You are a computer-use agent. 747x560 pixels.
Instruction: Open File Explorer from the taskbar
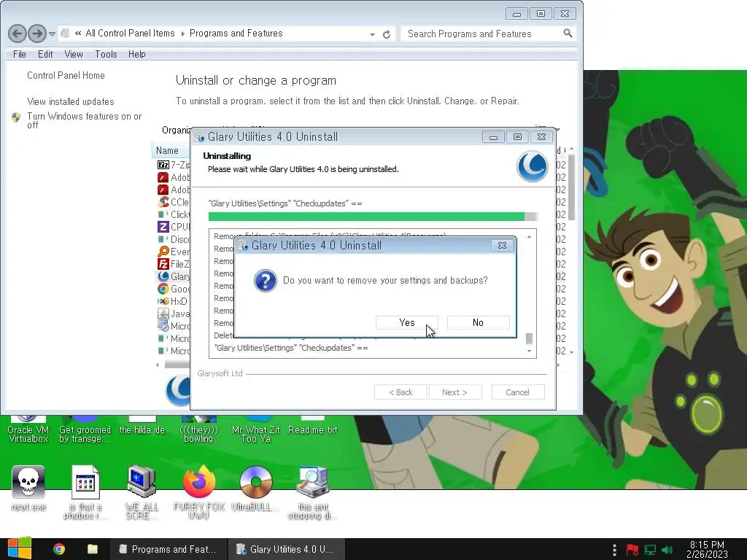(x=93, y=549)
